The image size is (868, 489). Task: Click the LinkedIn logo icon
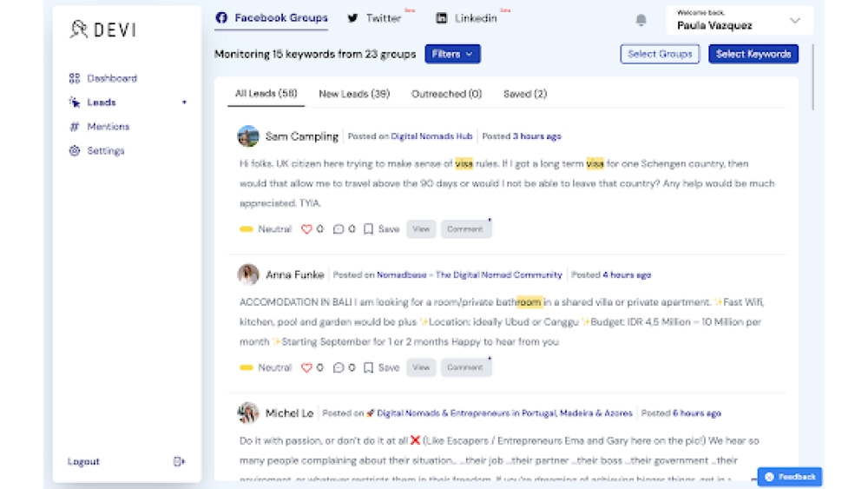tap(441, 17)
